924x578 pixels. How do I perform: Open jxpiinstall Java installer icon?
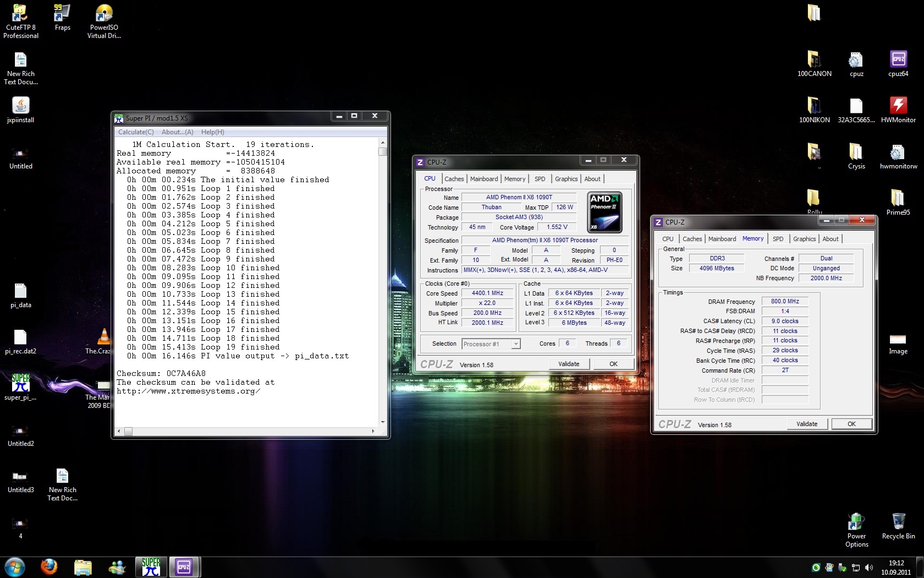pyautogui.click(x=20, y=110)
